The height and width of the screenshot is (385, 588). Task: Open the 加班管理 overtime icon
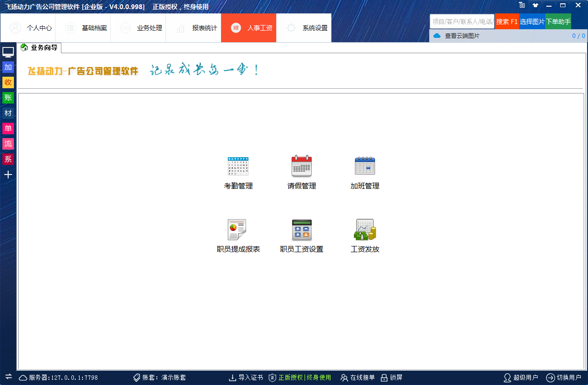point(365,166)
